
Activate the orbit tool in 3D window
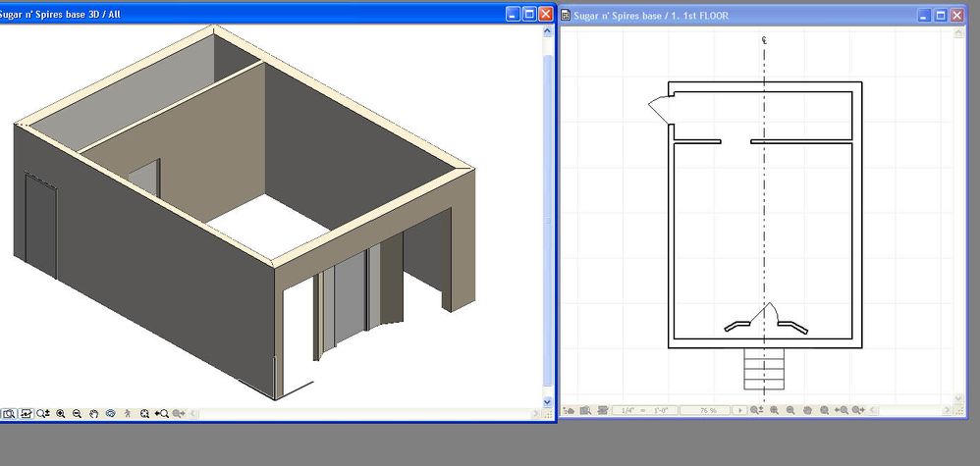point(110,414)
